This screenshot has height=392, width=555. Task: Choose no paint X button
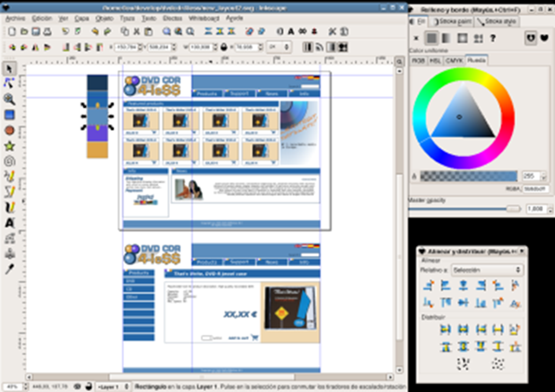(x=416, y=38)
